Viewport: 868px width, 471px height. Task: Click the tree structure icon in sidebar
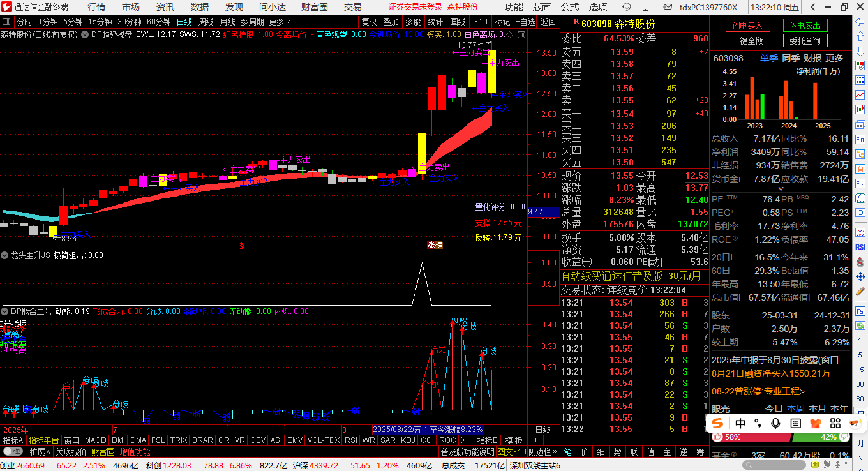(x=860, y=153)
